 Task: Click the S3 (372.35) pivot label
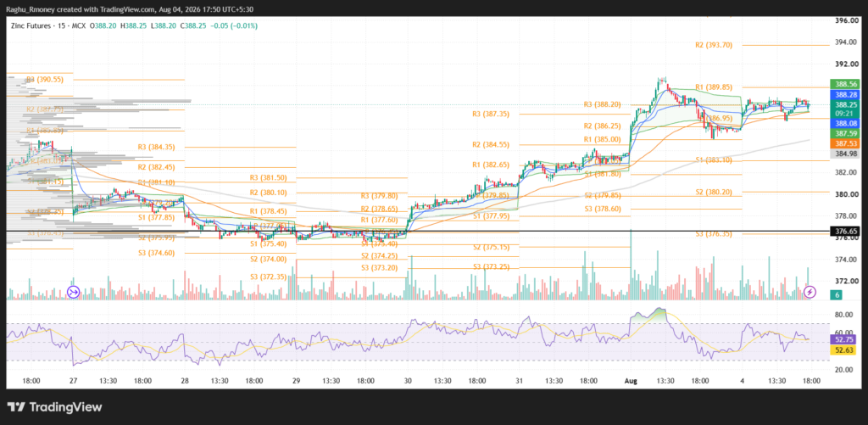[x=268, y=277]
